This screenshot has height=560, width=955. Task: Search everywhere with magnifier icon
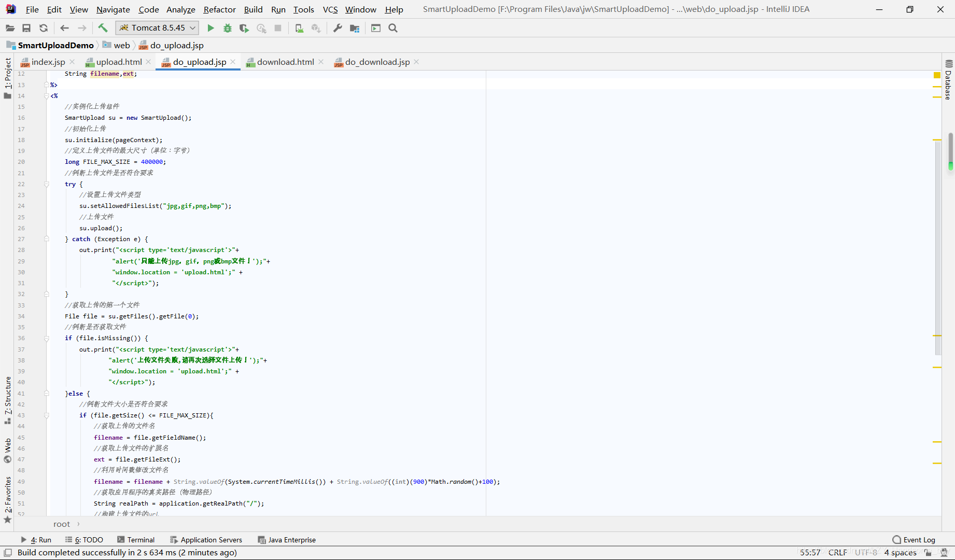click(393, 28)
